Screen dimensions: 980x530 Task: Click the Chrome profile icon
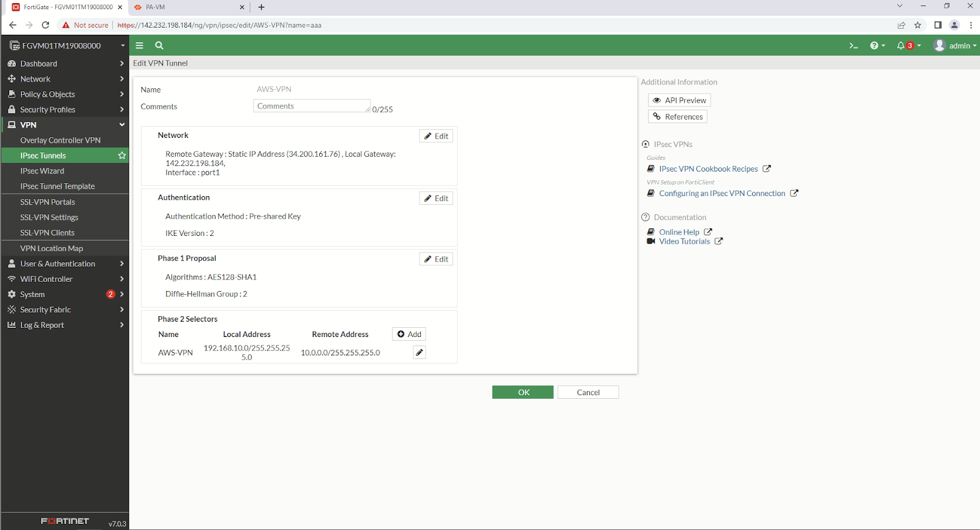pos(954,25)
